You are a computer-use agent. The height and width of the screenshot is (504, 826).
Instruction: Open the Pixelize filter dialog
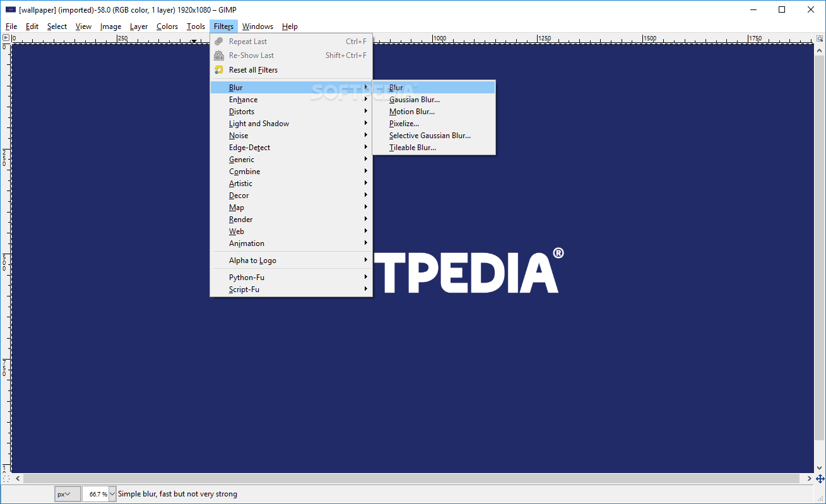click(x=434, y=124)
